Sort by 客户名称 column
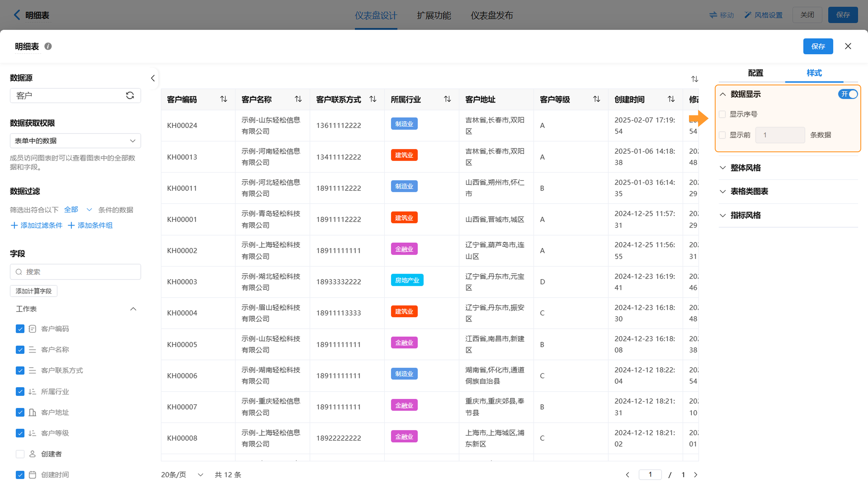 tap(298, 99)
